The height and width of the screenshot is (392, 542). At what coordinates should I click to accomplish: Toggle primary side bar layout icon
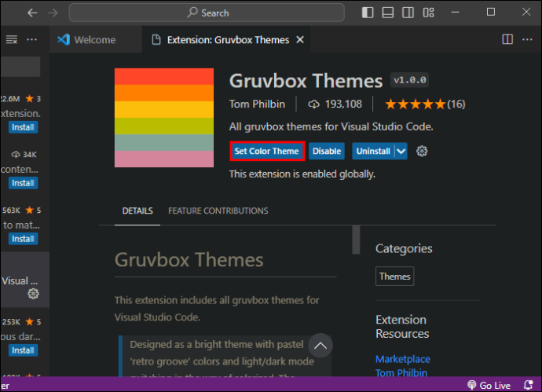(368, 13)
